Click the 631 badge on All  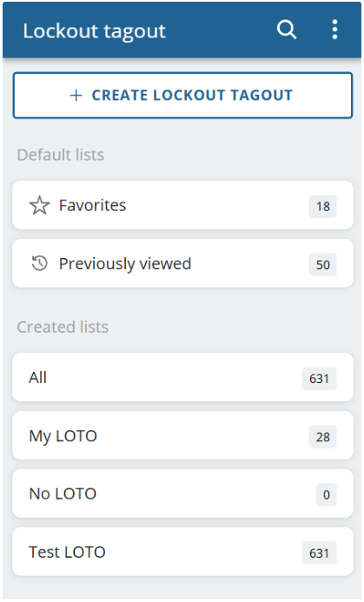click(x=320, y=379)
